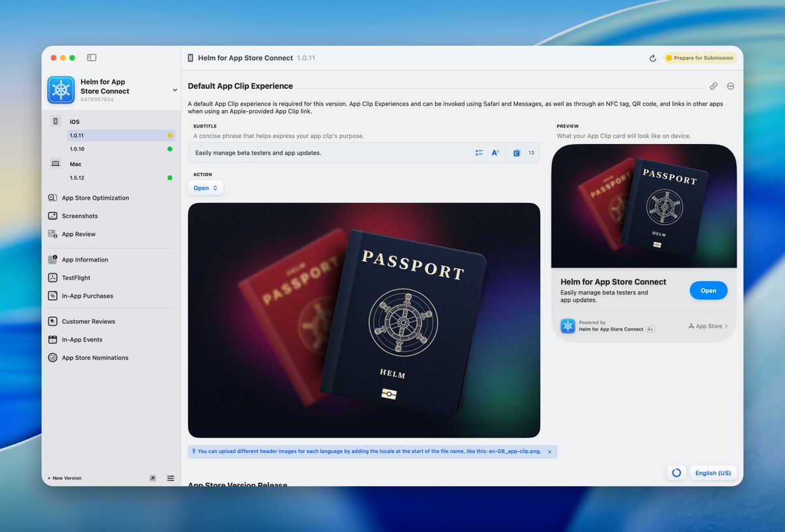Screen dimensions: 785x532
Task: Click the translate icon in subtitle field
Action: tap(495, 152)
